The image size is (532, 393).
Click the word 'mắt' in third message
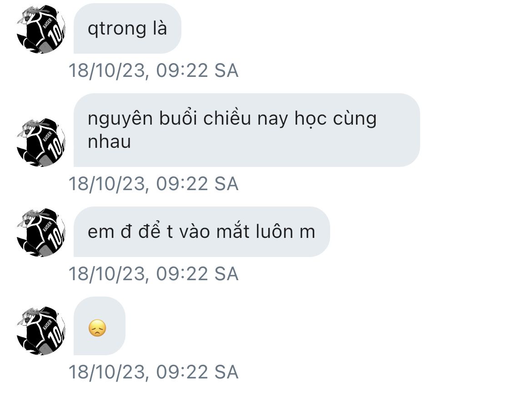click(x=233, y=232)
